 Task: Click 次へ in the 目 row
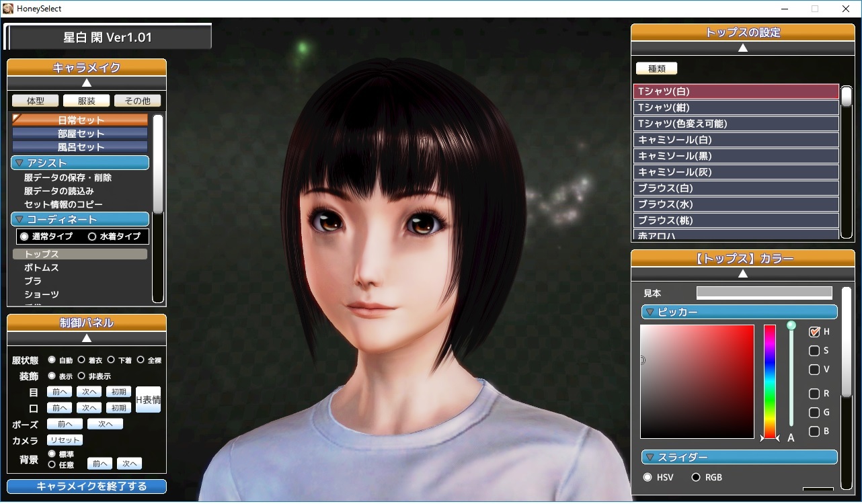coord(89,392)
